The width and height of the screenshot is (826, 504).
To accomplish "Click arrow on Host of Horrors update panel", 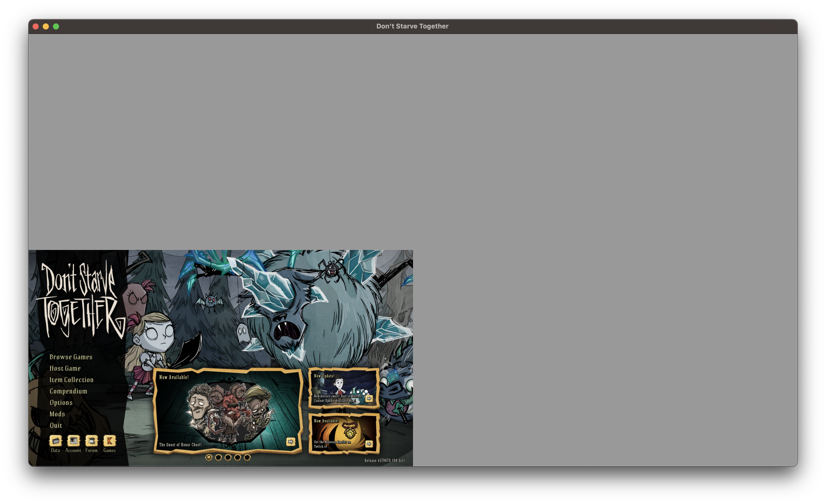I will pos(369,398).
